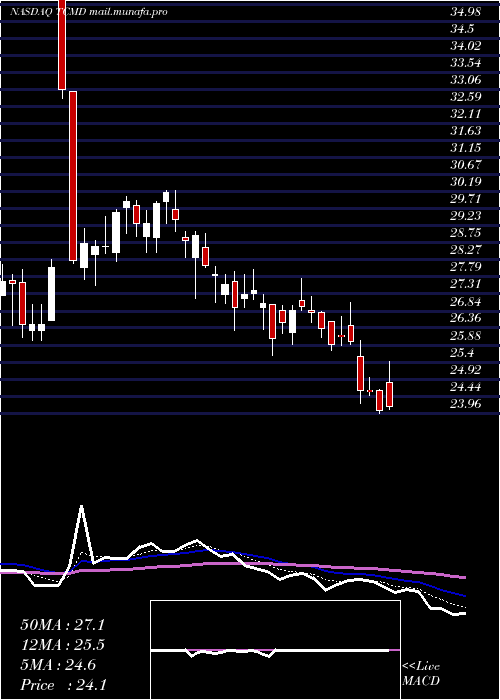The height and width of the screenshot is (700, 500).
Task: Click the 32.11 price axis label
Action: 466,114
